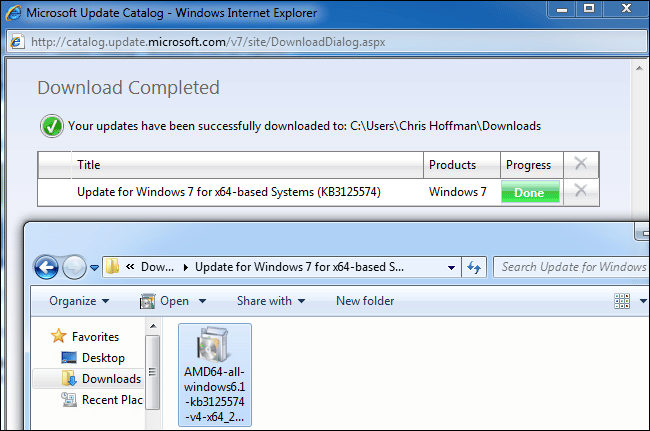This screenshot has height=431, width=650.
Task: Open the recent locations dropdown arrow
Action: (95, 268)
